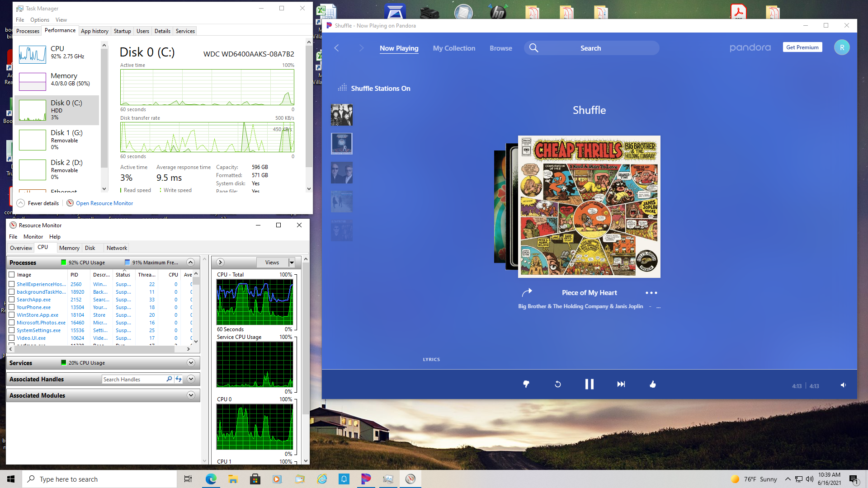Skip to the next track
Viewport: 868px width, 488px height.
[621, 384]
